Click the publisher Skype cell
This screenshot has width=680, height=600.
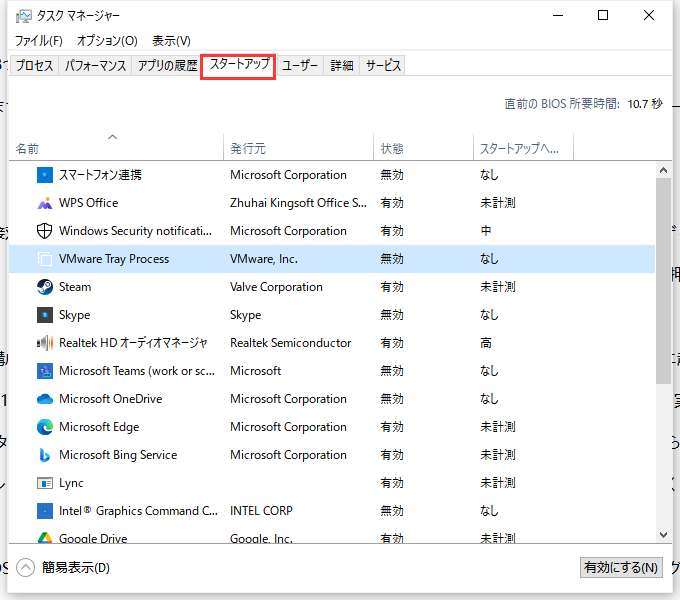tap(245, 315)
